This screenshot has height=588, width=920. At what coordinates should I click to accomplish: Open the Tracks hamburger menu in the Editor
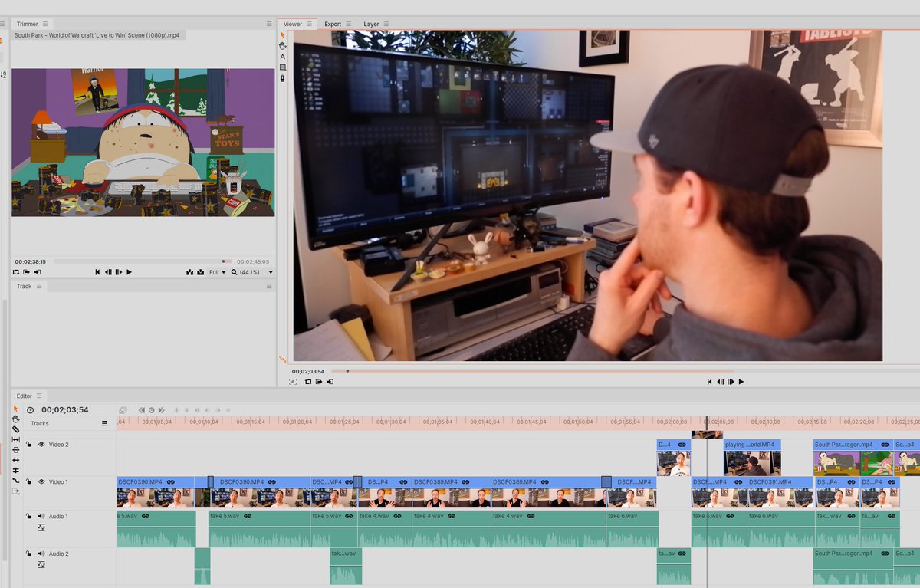click(x=103, y=423)
